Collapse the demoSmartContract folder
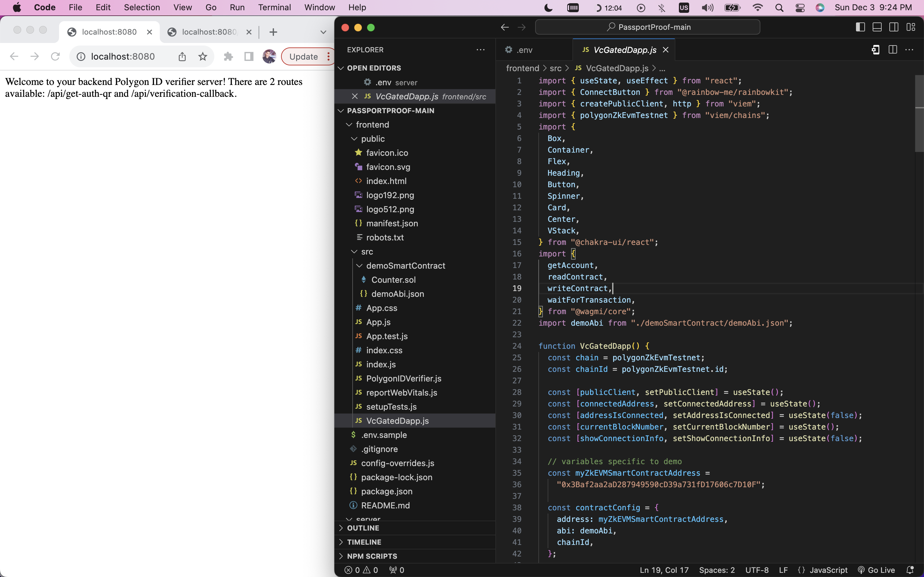 405,266
